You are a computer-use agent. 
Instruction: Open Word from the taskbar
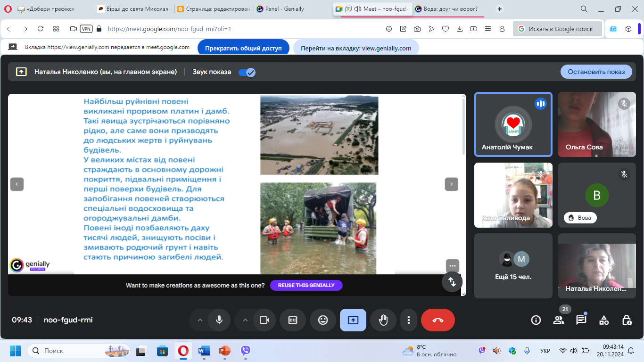coord(204,351)
